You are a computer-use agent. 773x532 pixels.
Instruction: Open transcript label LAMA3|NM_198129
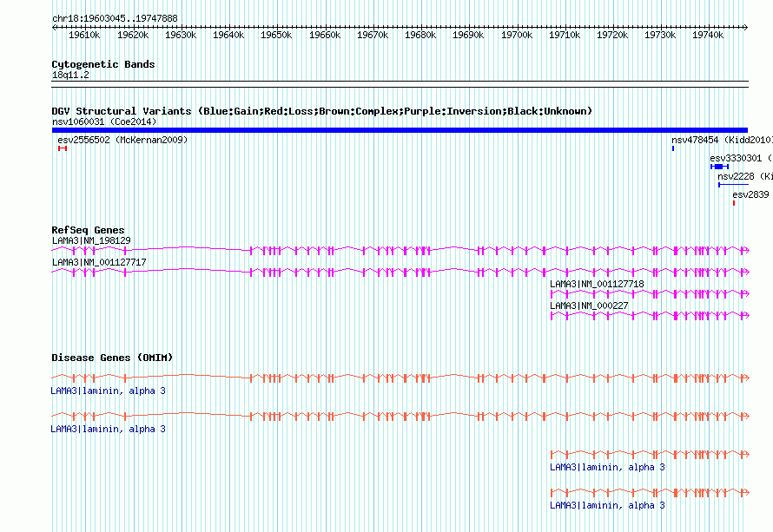coord(92,240)
